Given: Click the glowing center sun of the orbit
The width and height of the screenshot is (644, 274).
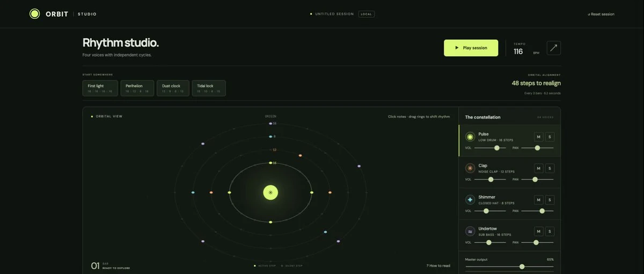Looking at the screenshot, I should (270, 192).
